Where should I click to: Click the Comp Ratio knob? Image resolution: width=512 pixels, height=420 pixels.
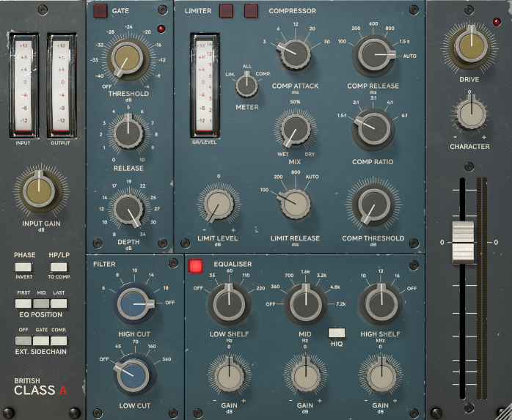pos(373,128)
